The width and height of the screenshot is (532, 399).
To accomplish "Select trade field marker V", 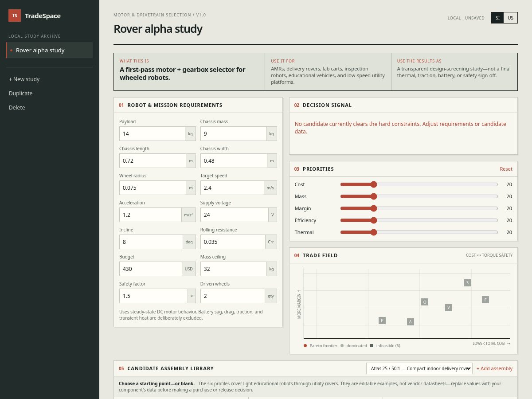I will click(x=449, y=308).
